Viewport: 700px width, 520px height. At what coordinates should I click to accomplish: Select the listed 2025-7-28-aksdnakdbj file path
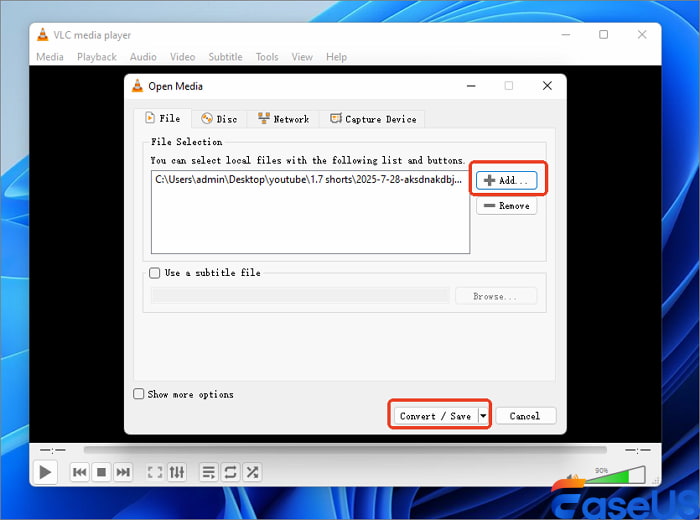309,179
